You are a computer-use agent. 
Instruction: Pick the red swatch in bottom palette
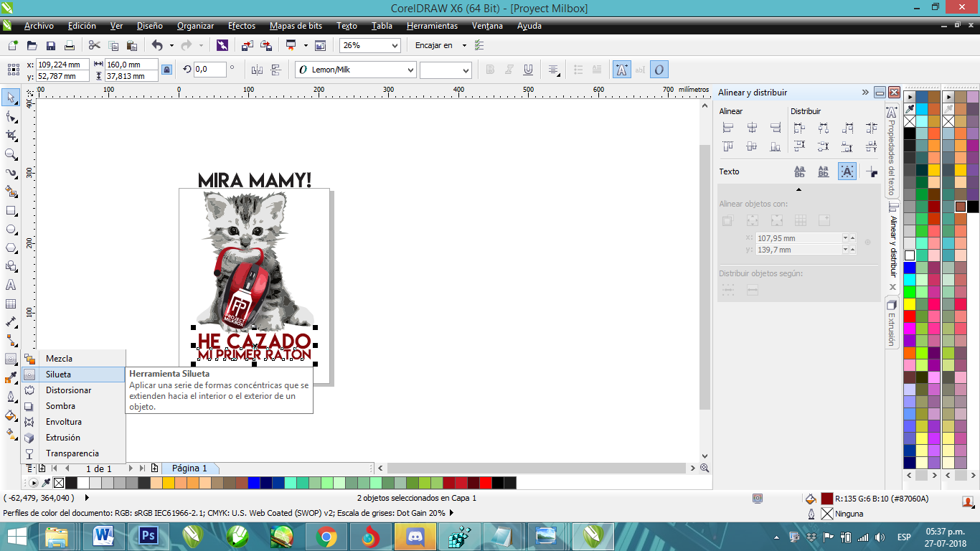point(486,483)
